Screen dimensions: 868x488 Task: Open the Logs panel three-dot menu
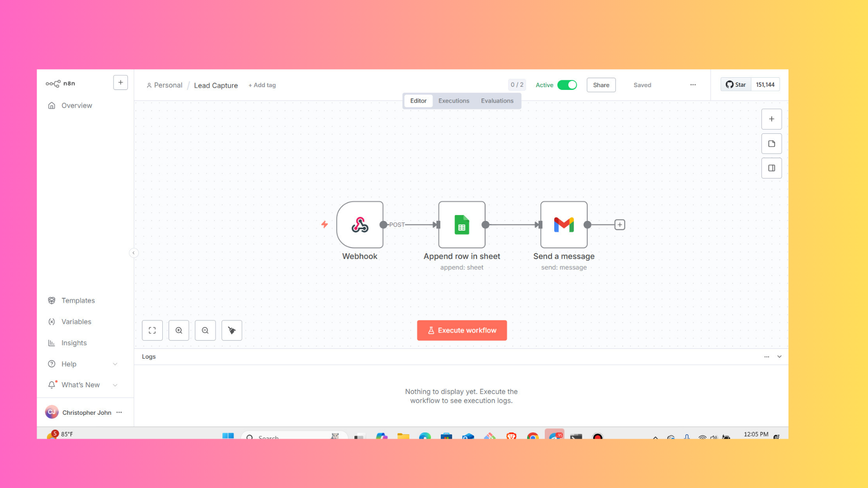coord(767,357)
